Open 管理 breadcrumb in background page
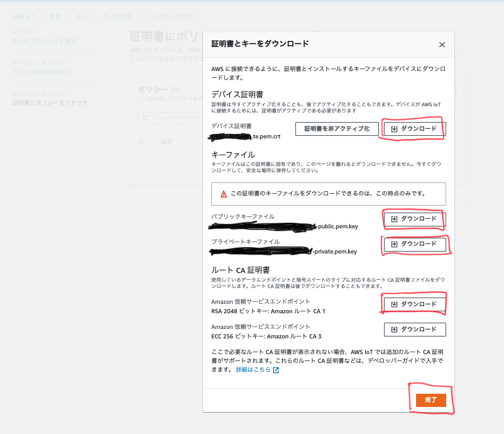 point(55,17)
